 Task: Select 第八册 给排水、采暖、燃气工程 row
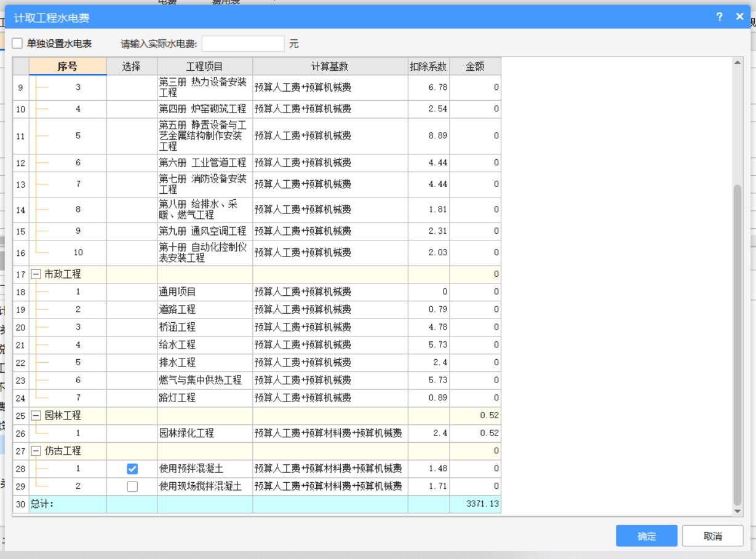(257, 210)
